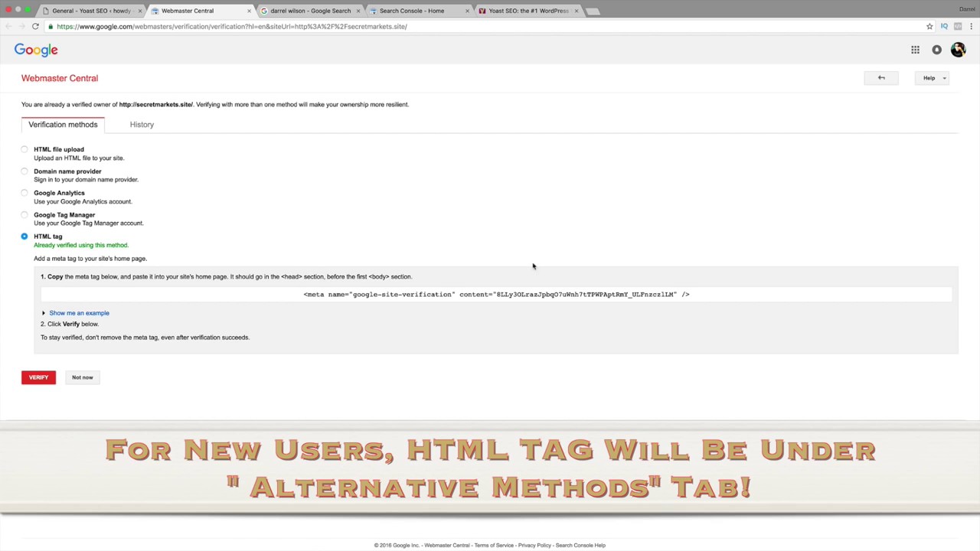Open a new tab with the new-tab button
The image size is (980, 551).
pos(593,11)
